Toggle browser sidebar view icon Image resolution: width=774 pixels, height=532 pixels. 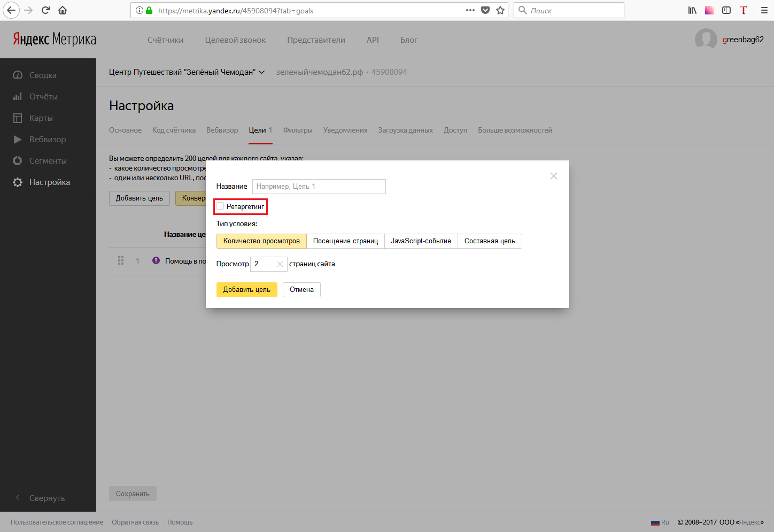pyautogui.click(x=726, y=10)
